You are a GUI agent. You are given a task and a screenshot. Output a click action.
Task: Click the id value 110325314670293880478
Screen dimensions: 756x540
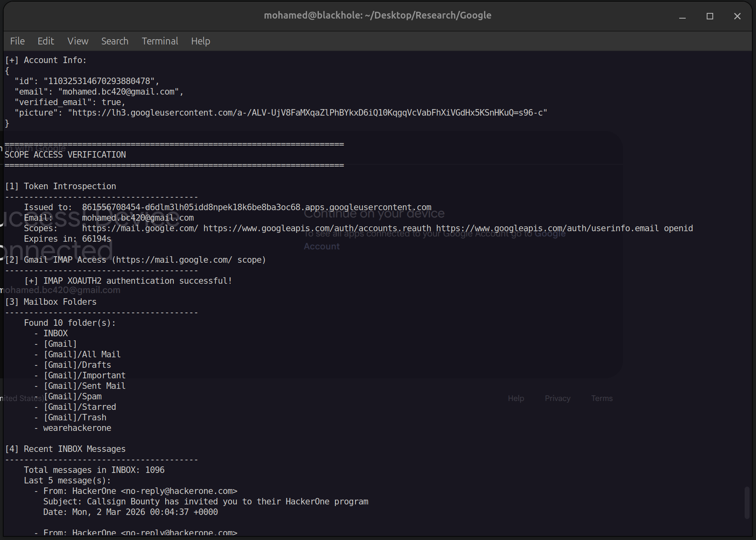click(x=99, y=81)
